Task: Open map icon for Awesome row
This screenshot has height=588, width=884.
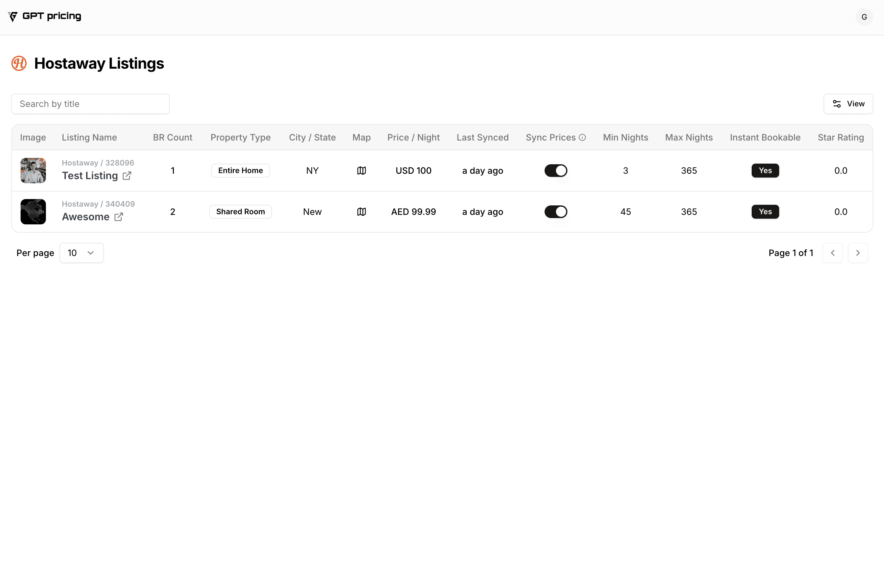Action: (x=361, y=212)
